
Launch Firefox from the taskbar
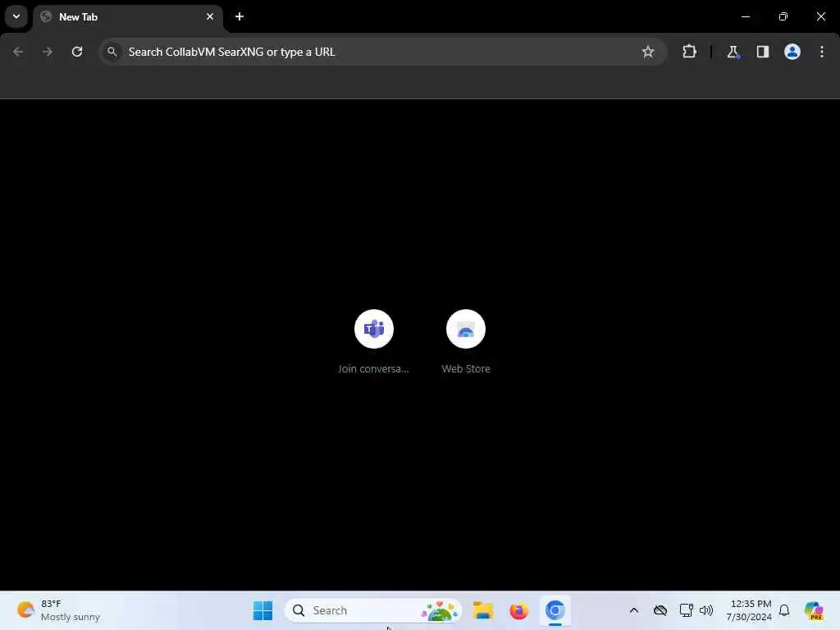pos(518,610)
